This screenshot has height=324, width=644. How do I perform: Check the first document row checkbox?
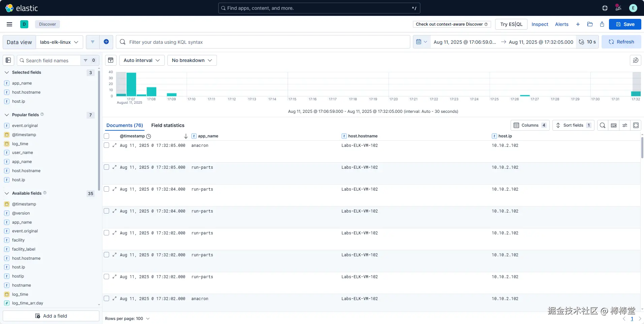click(106, 145)
